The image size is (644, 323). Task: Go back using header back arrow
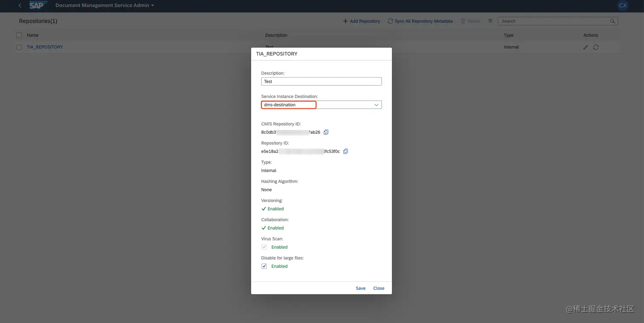(x=20, y=6)
